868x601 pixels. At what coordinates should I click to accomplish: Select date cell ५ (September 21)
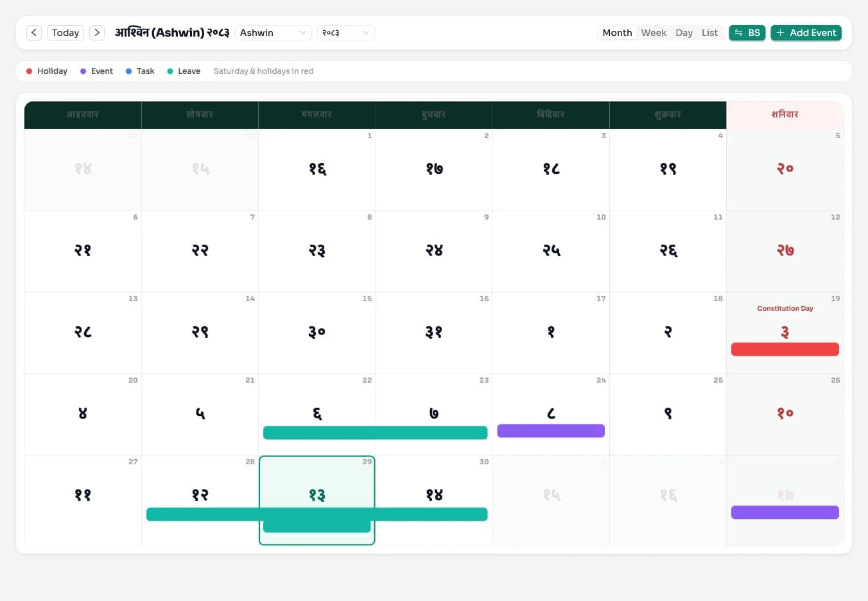click(x=200, y=414)
